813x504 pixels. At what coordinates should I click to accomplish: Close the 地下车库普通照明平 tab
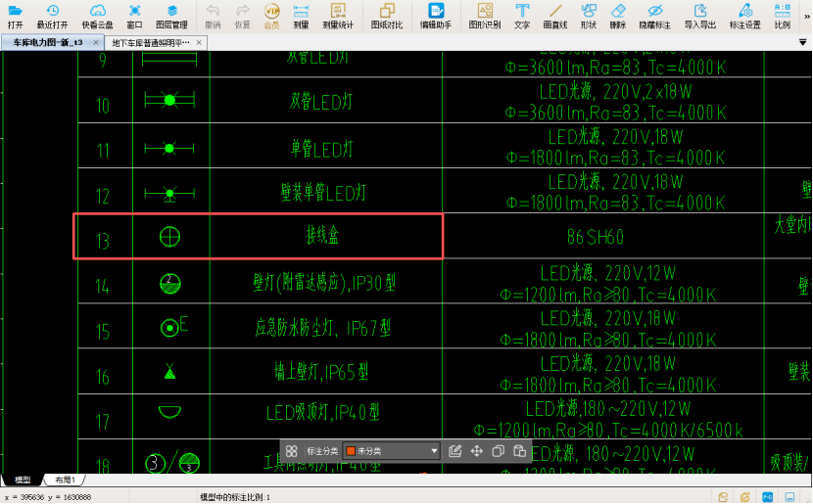[x=199, y=42]
